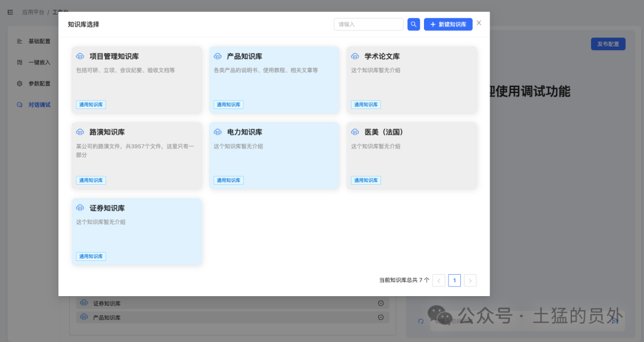Open 应用平台 breadcrumb link
Image resolution: width=644 pixels, height=342 pixels.
(33, 13)
